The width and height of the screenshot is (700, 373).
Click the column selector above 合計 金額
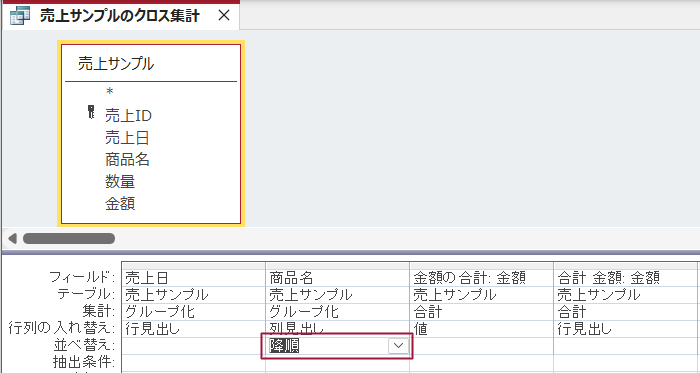click(626, 266)
